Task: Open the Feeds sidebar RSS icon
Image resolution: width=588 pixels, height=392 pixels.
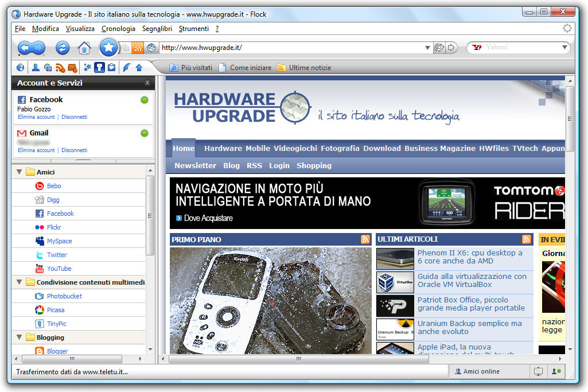Action: tap(60, 68)
